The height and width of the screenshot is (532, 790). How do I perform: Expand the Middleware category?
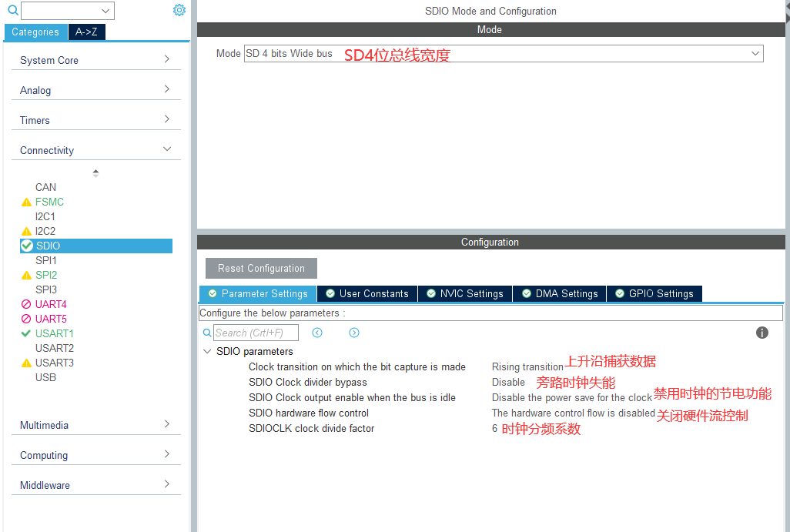coord(95,485)
